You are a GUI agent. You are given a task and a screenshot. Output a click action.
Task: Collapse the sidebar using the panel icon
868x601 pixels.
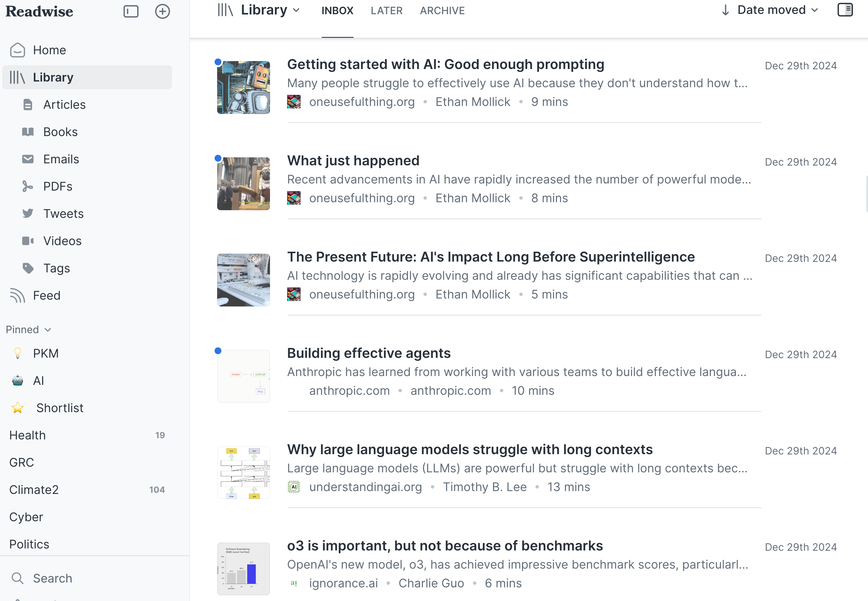click(x=130, y=11)
